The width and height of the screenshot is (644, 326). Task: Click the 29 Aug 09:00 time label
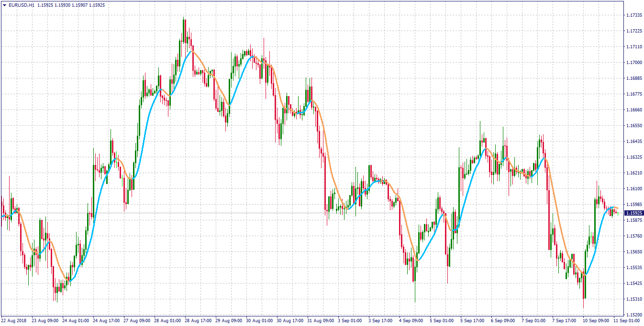229,321
